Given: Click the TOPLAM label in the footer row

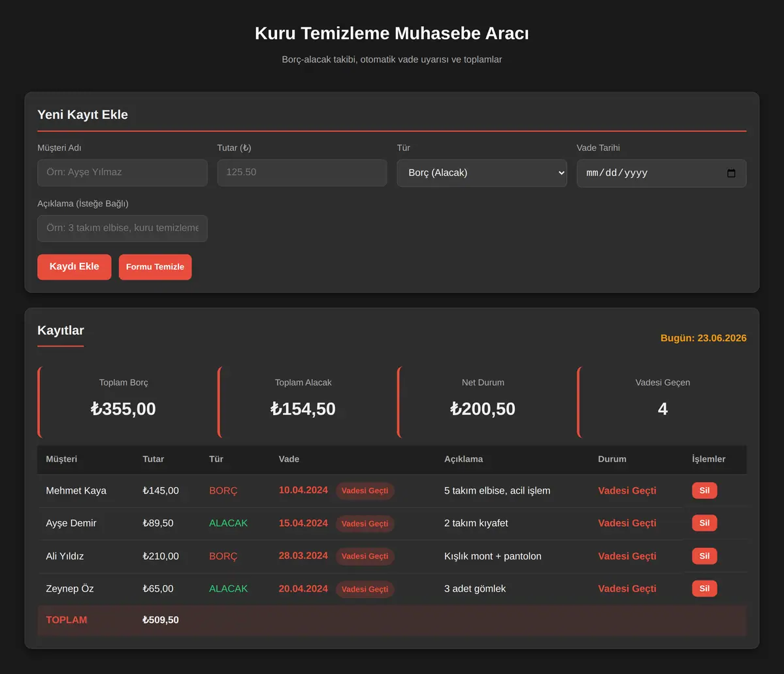Looking at the screenshot, I should pos(67,620).
